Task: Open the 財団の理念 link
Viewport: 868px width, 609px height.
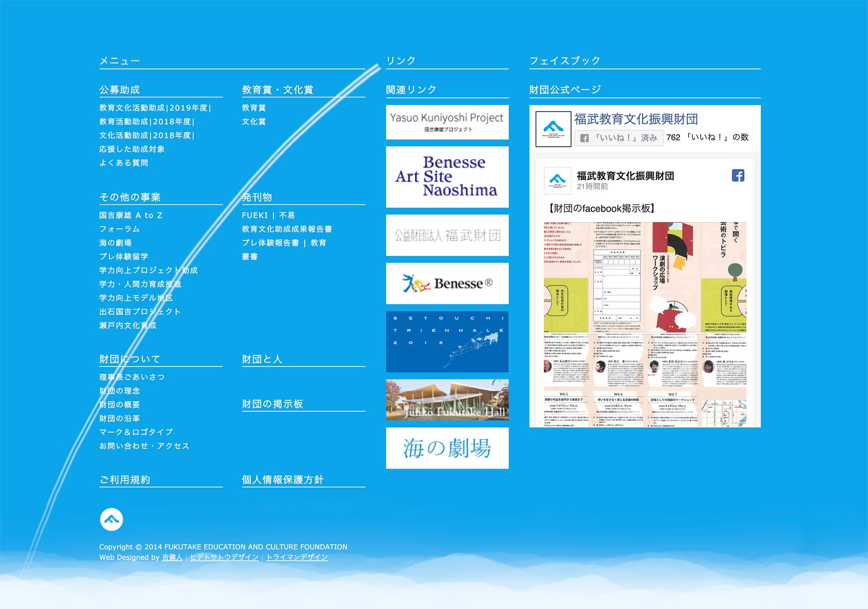Action: [x=120, y=391]
